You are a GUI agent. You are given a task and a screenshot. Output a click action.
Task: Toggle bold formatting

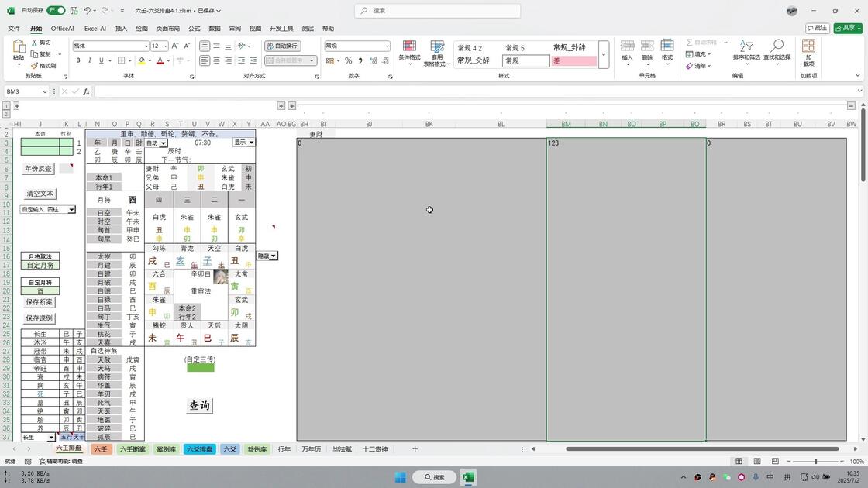pyautogui.click(x=78, y=60)
